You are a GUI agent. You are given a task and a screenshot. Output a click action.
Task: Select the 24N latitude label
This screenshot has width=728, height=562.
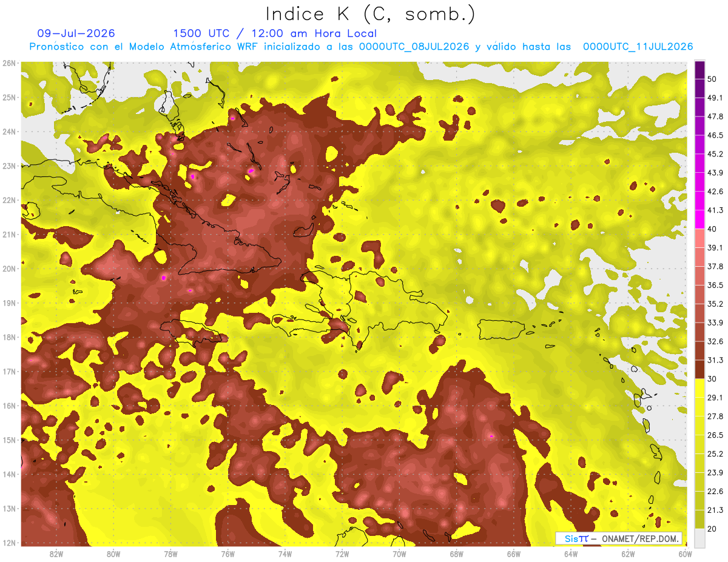[9, 132]
